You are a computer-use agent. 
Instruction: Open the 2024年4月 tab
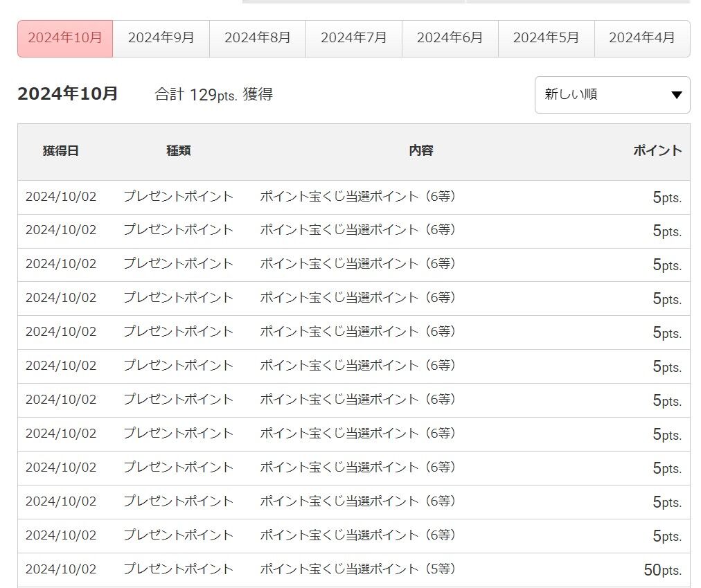click(642, 39)
